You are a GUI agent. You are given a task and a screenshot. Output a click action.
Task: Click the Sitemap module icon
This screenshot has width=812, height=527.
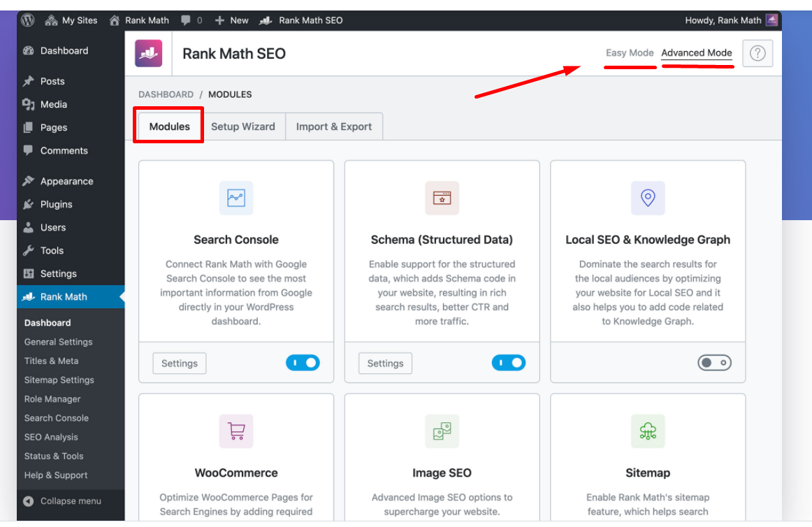648,431
